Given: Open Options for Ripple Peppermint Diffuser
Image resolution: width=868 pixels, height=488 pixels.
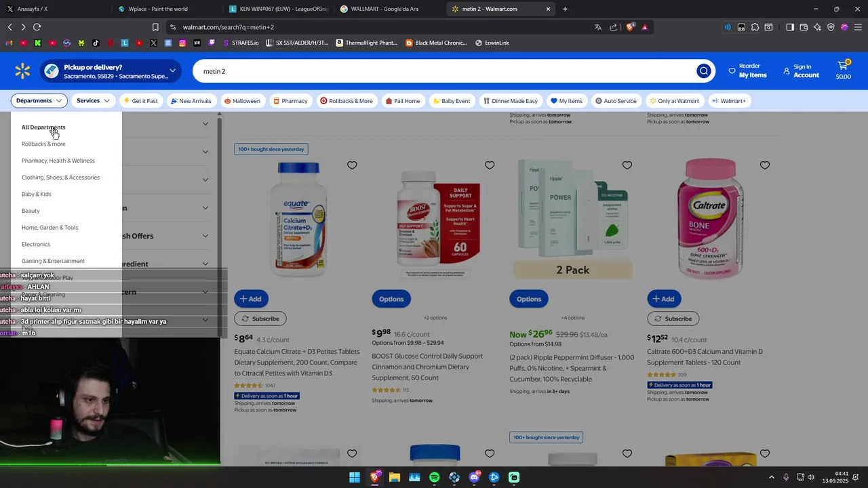Looking at the screenshot, I should (x=529, y=299).
